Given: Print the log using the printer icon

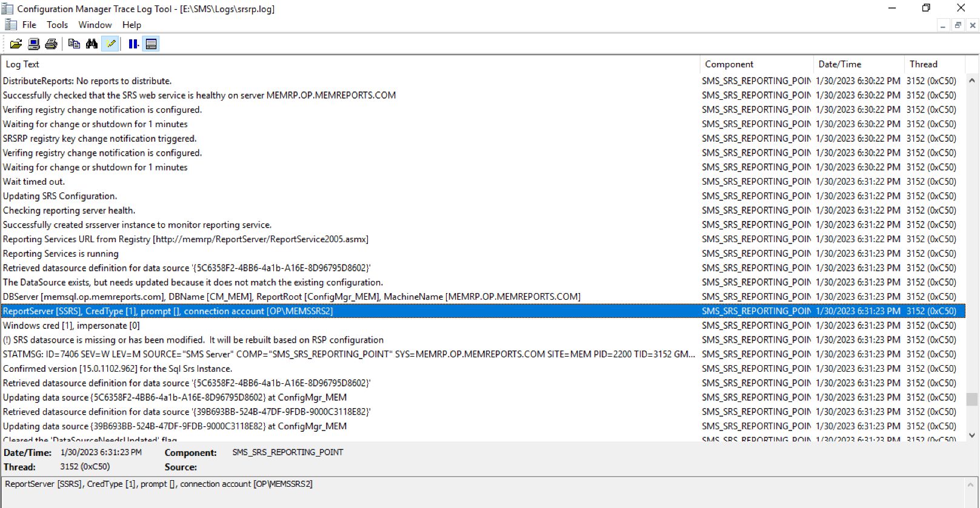Looking at the screenshot, I should (52, 44).
